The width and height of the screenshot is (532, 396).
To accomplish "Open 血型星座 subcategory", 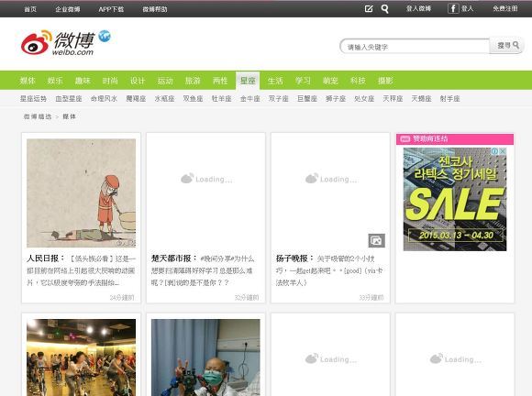I will click(69, 99).
